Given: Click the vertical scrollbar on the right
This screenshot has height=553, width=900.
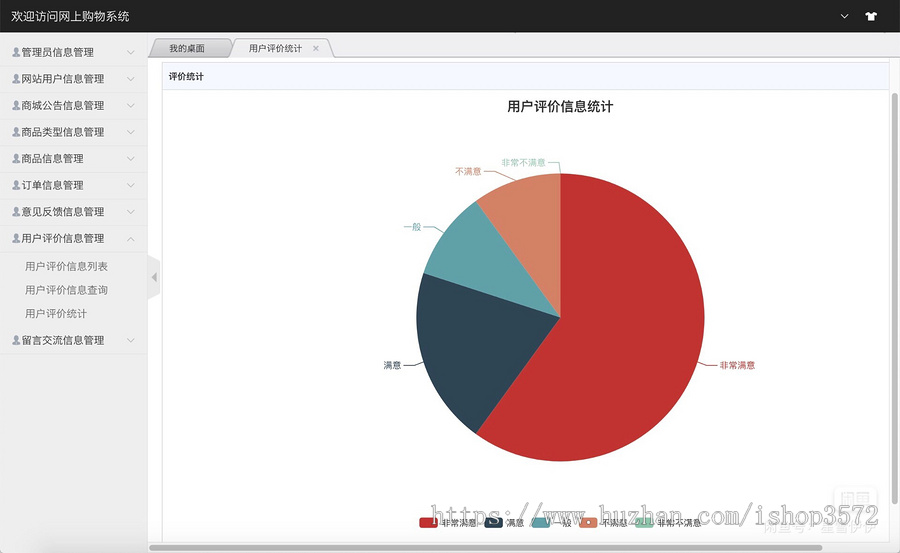Looking at the screenshot, I should point(894,299).
